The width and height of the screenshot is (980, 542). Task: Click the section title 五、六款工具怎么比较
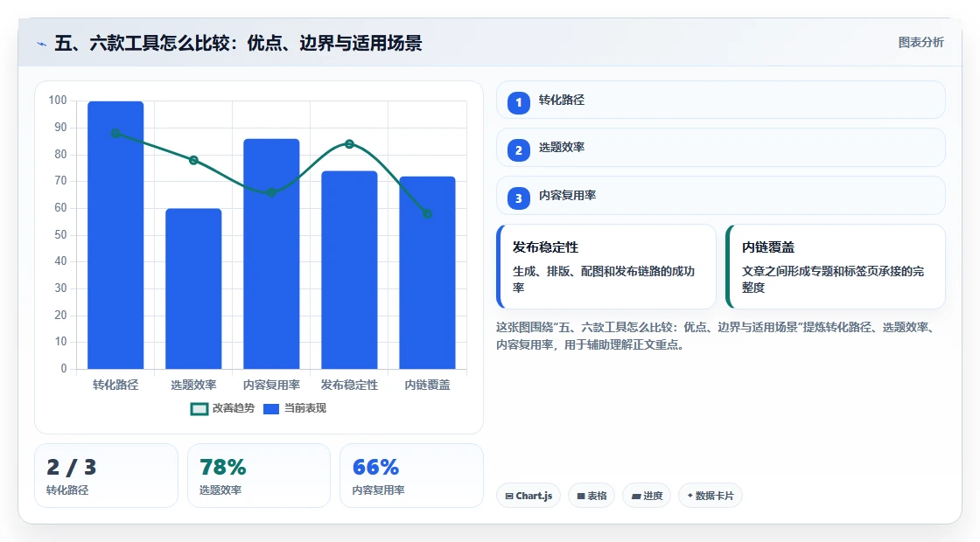pos(238,43)
